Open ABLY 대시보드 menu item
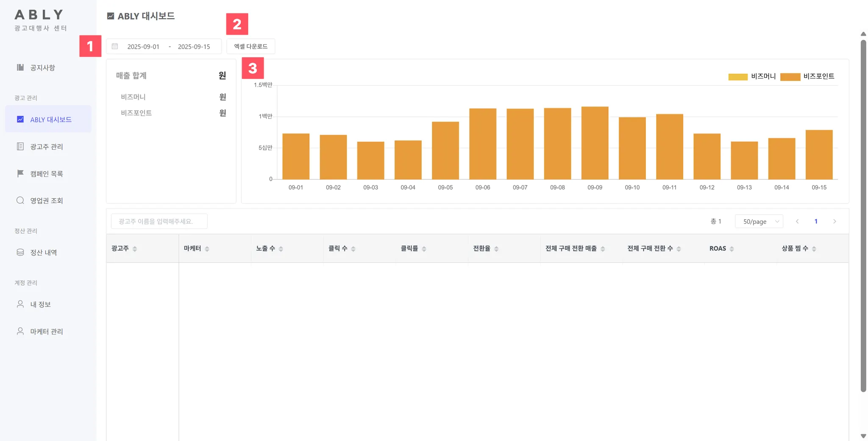 click(x=48, y=119)
